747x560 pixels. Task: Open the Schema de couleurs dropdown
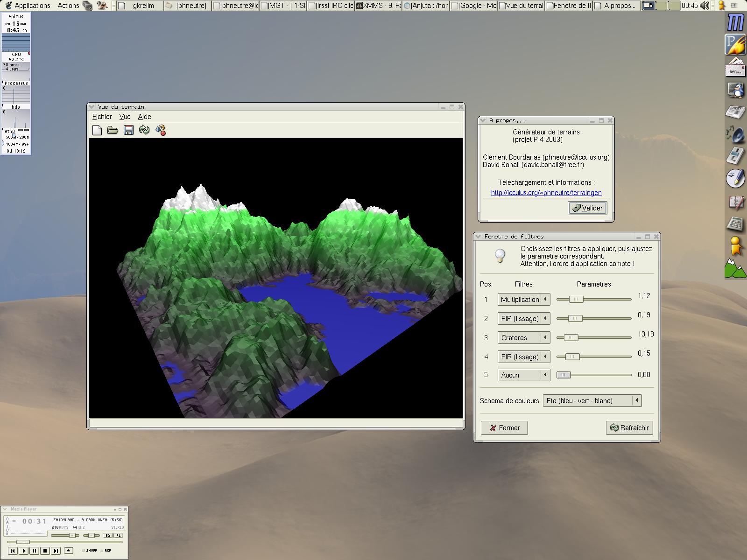(x=592, y=401)
